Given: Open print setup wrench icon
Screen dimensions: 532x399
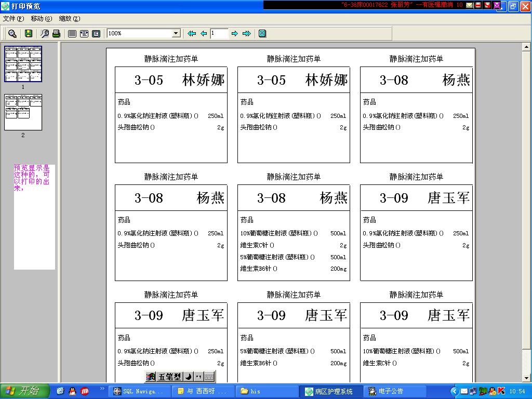Looking at the screenshot, I should (45, 33).
